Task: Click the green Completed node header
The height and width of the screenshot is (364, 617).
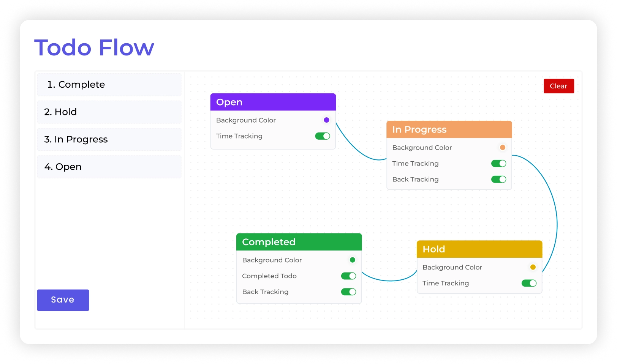Action: 299,242
